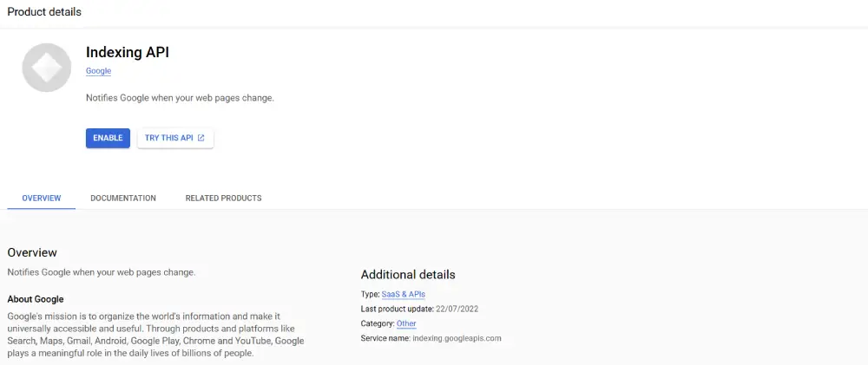
Task: Open the TRY THIS API button
Action: [x=175, y=138]
